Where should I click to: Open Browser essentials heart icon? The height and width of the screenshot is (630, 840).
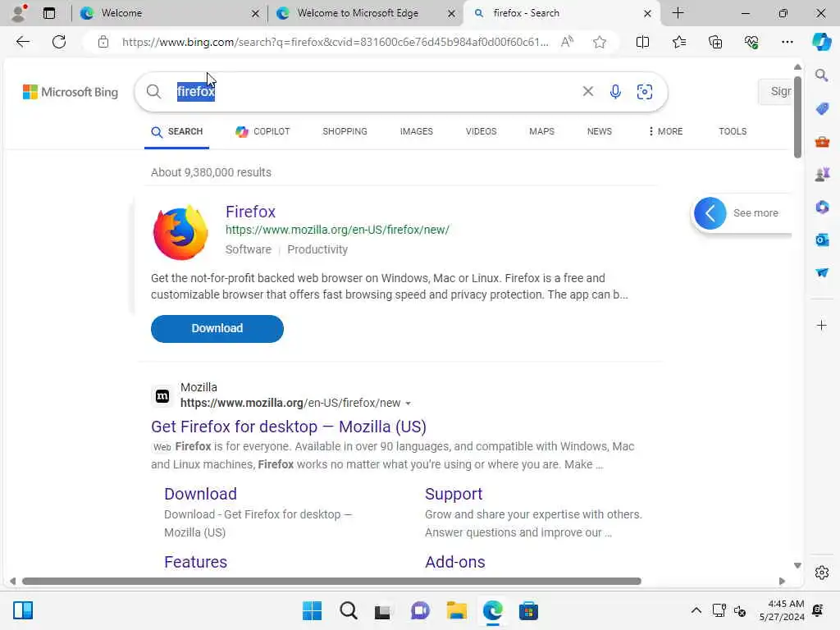[751, 42]
